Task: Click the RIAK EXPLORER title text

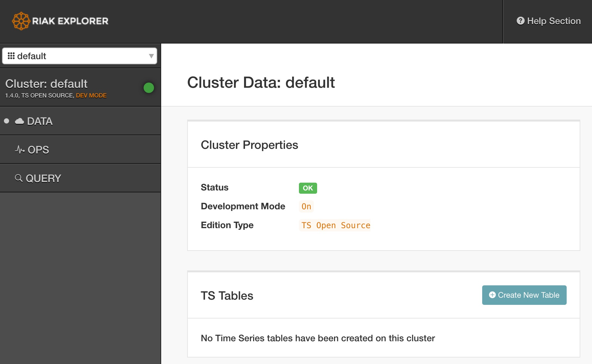Action: (70, 21)
